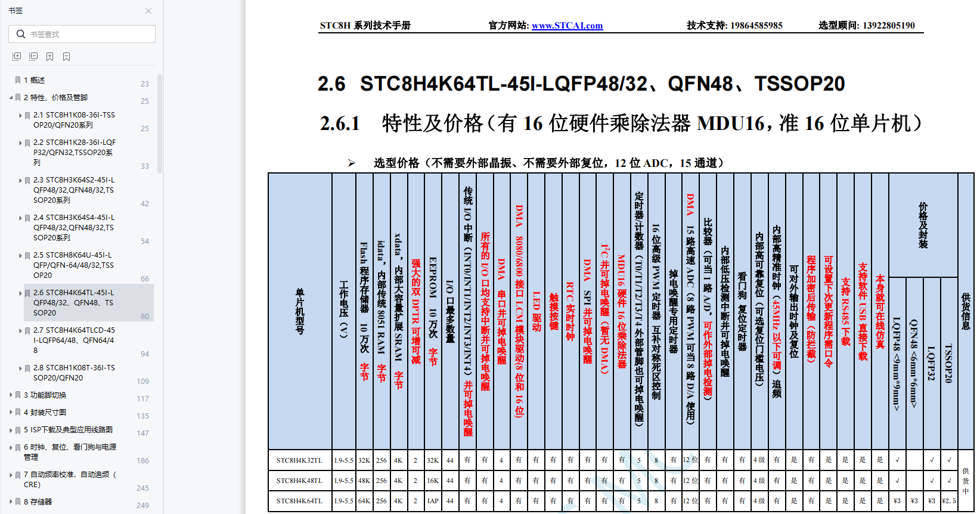Collapse the 2 特性、价格及管脚 section

point(11,97)
